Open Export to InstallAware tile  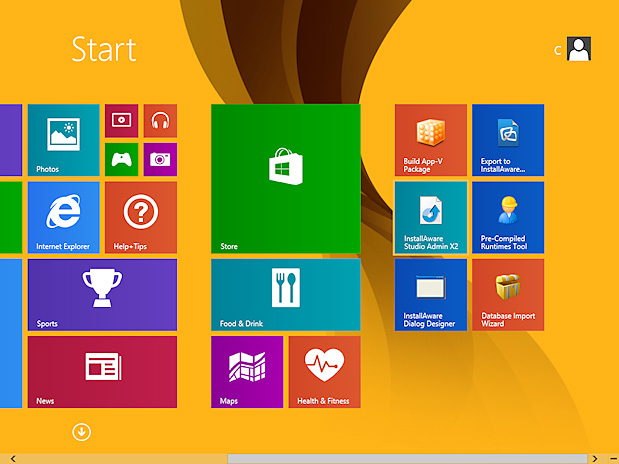coord(508,140)
